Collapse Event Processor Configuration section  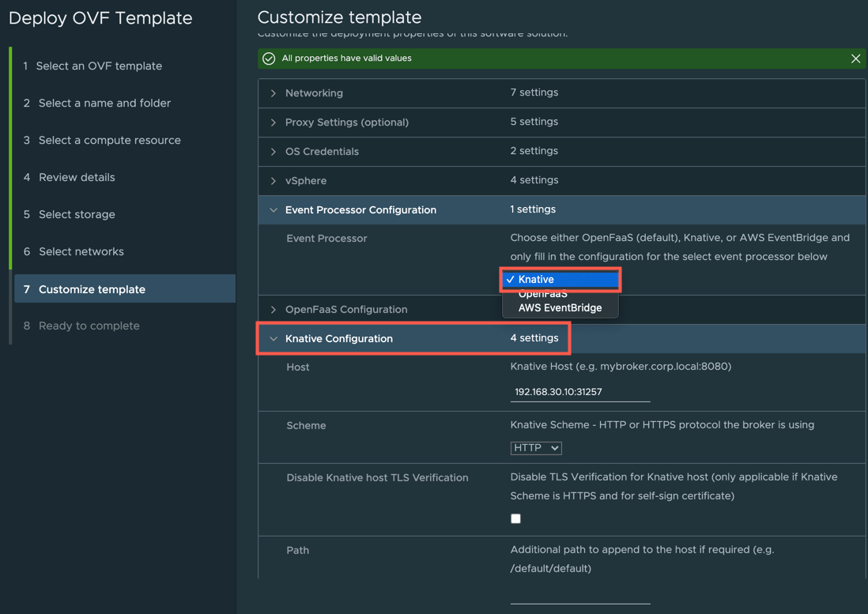click(x=274, y=210)
